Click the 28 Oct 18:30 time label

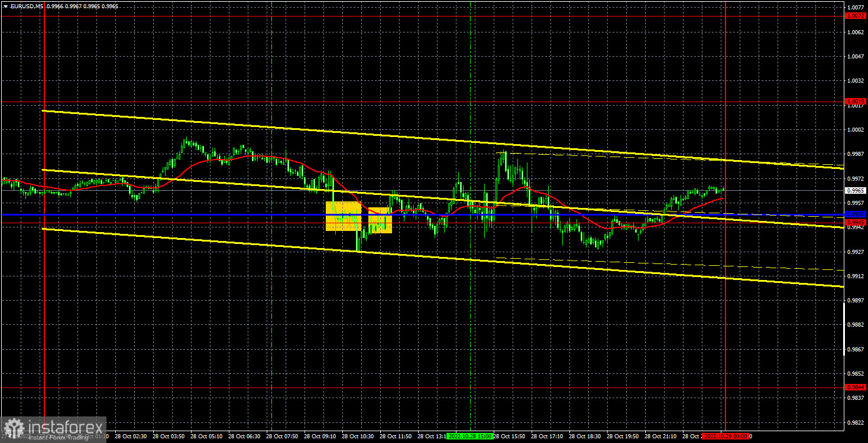click(x=585, y=437)
